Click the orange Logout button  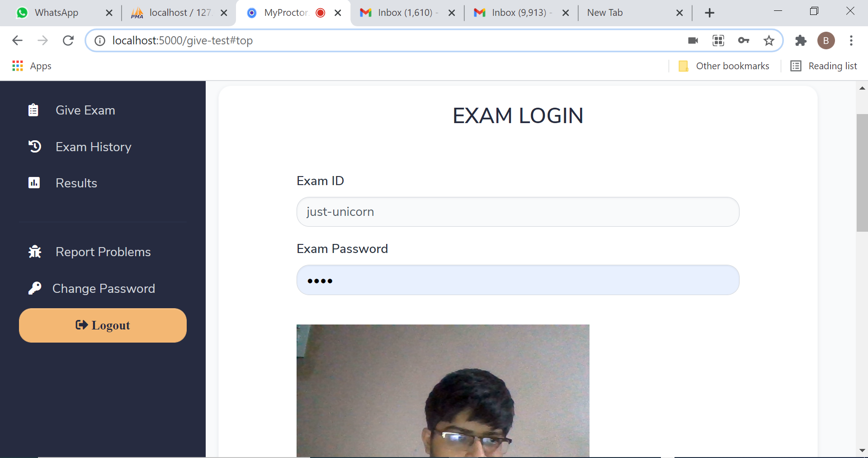click(x=103, y=325)
